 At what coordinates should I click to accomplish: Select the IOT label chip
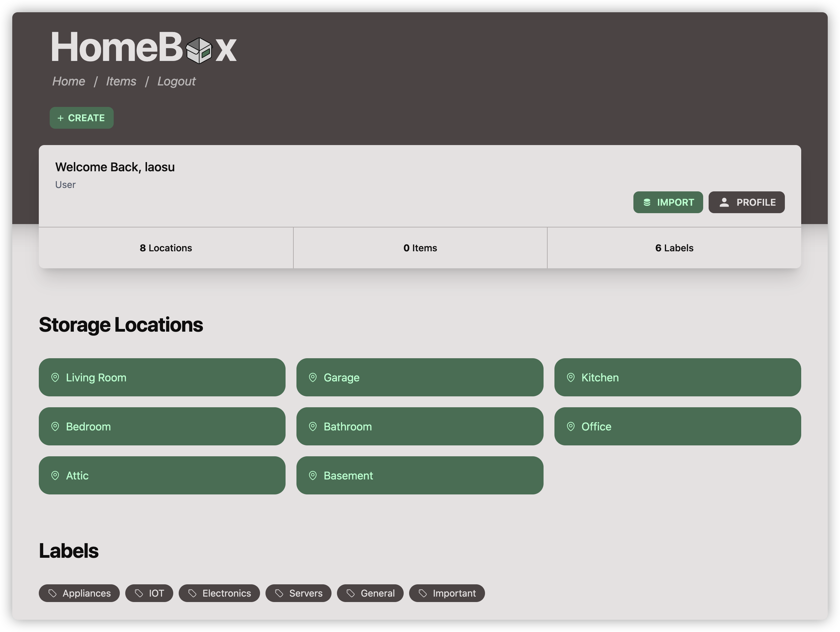(149, 593)
